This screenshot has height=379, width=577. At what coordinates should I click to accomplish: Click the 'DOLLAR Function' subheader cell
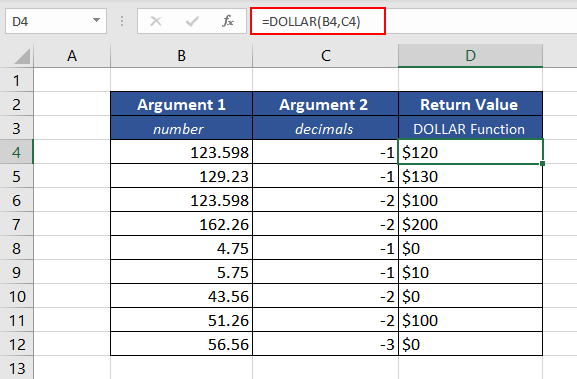click(470, 128)
